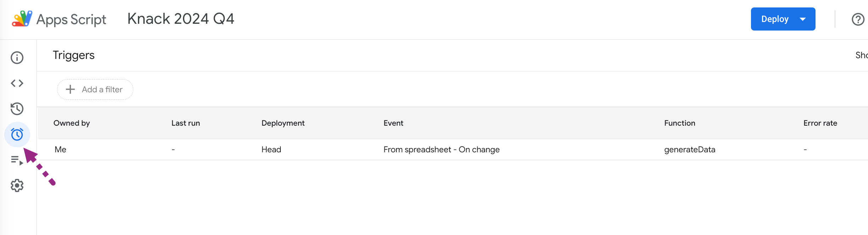Select the generateData trigger row
Image resolution: width=868 pixels, height=235 pixels.
tap(452, 149)
